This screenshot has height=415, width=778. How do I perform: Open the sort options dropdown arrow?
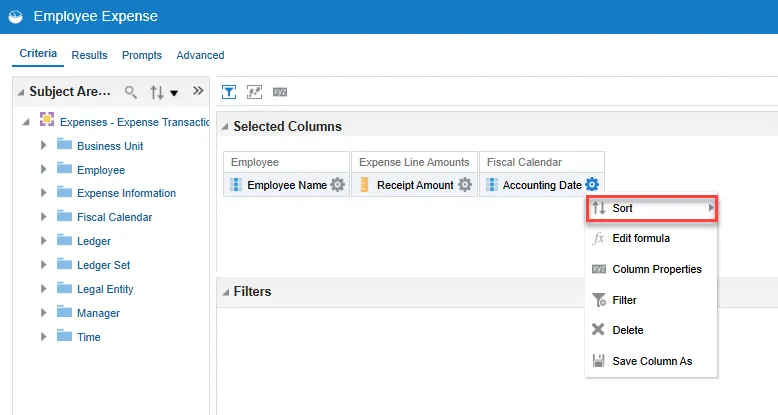click(x=174, y=93)
